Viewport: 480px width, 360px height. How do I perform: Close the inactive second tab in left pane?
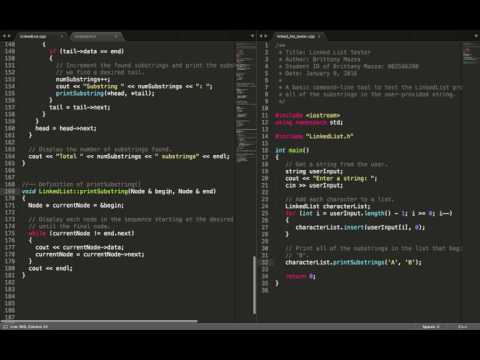pos(116,36)
